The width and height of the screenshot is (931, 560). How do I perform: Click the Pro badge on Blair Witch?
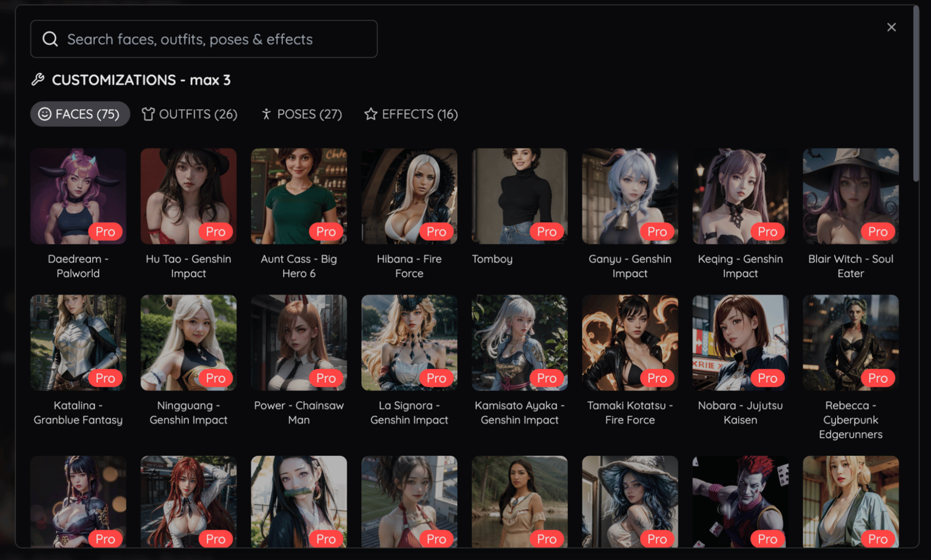(x=878, y=232)
